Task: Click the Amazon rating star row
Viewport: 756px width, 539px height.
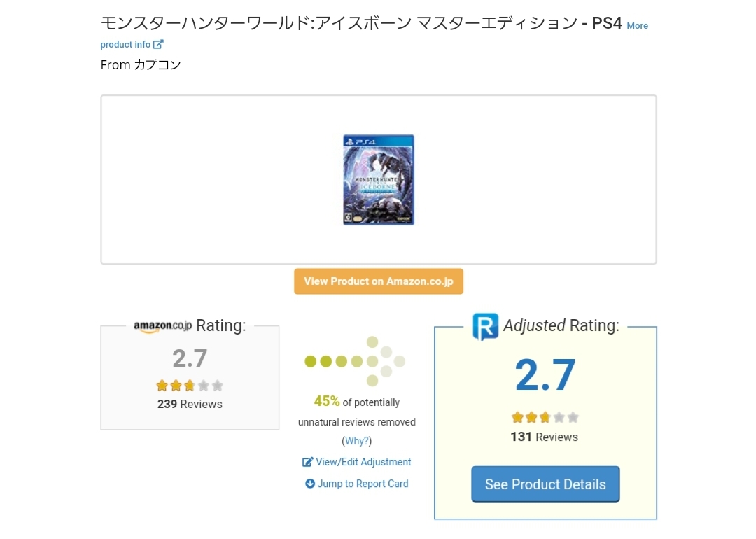Action: coord(190,385)
